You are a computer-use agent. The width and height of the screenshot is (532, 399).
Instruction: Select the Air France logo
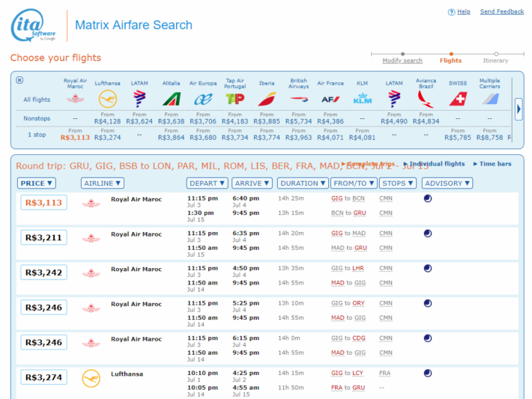(x=330, y=100)
